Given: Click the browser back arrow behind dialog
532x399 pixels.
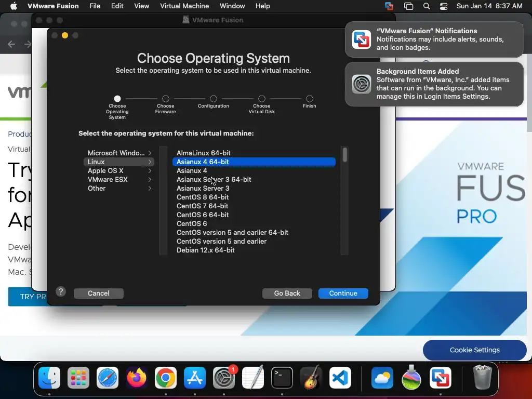Looking at the screenshot, I should (11, 45).
